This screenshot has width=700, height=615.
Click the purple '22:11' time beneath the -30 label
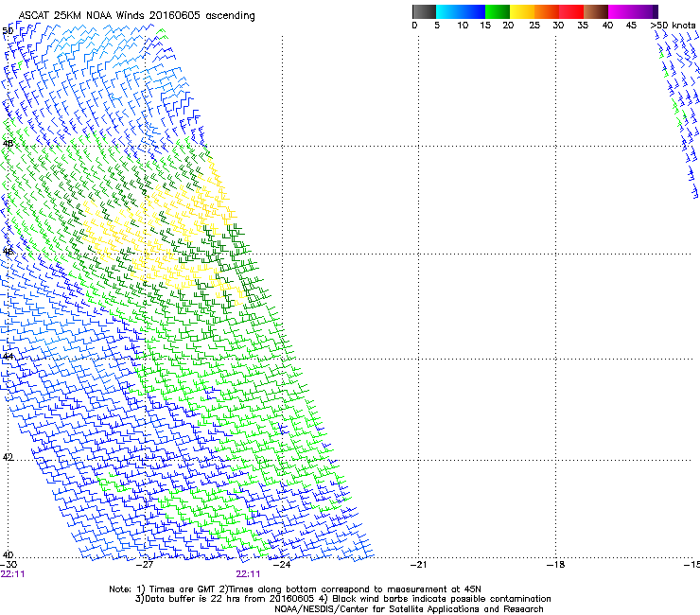point(12,574)
